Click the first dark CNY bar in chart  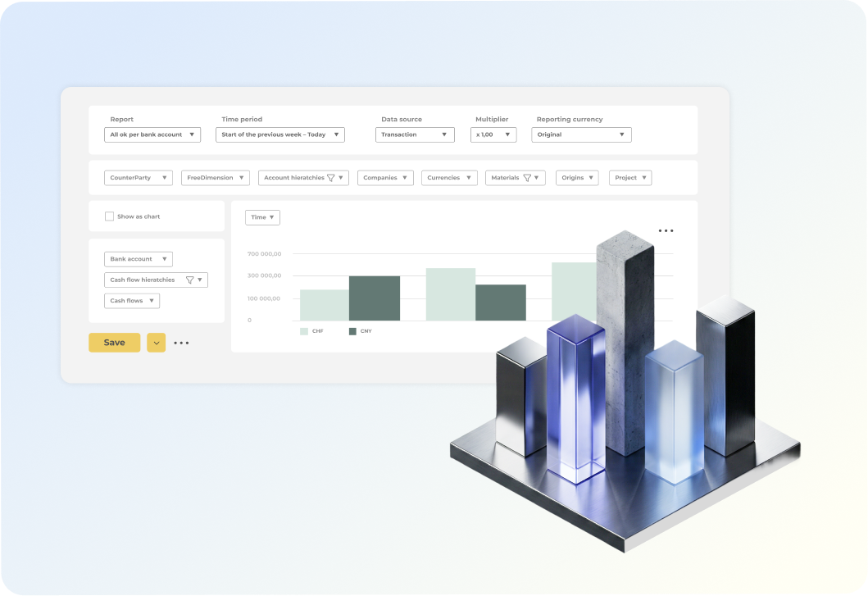tap(375, 298)
